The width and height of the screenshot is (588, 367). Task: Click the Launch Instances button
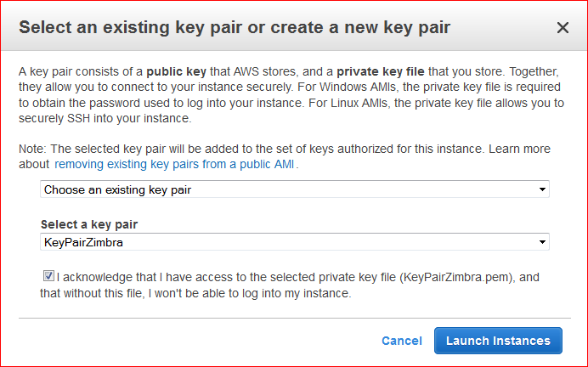498,341
